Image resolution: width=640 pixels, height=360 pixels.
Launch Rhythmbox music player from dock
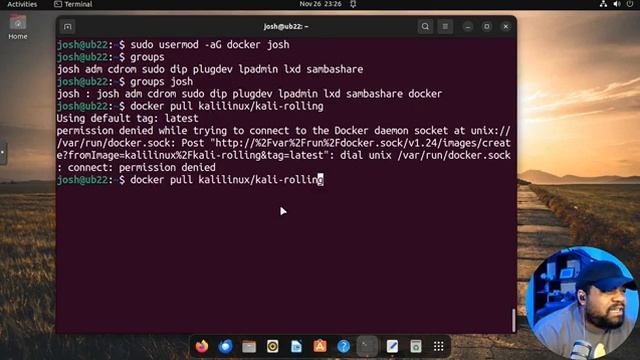click(x=273, y=346)
